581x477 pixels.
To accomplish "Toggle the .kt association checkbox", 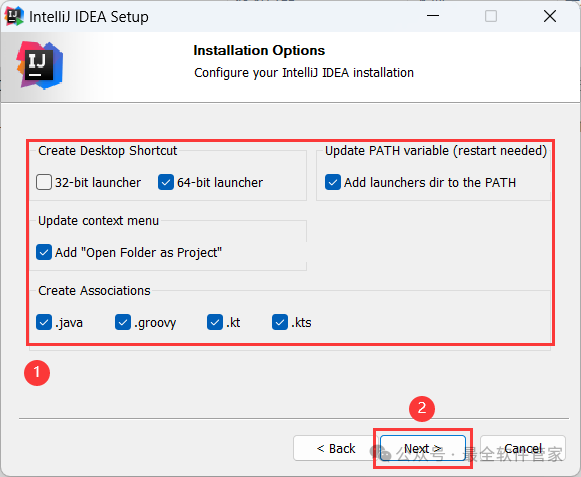I will [x=215, y=322].
